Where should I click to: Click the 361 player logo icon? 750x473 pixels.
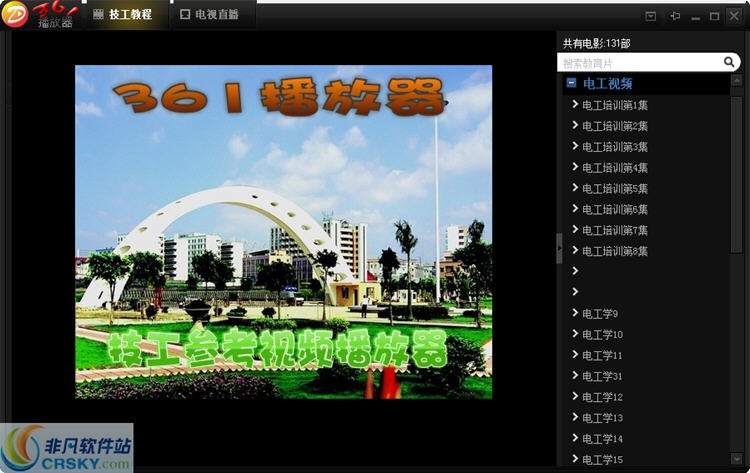click(14, 14)
